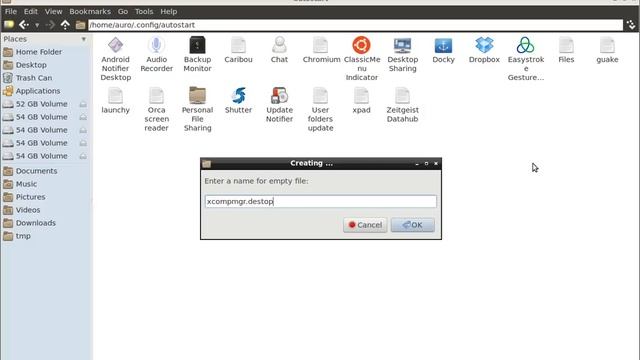Screen dimensions: 640x360
Task: Select the ClassicMenu Indicator icon
Action: (362, 45)
